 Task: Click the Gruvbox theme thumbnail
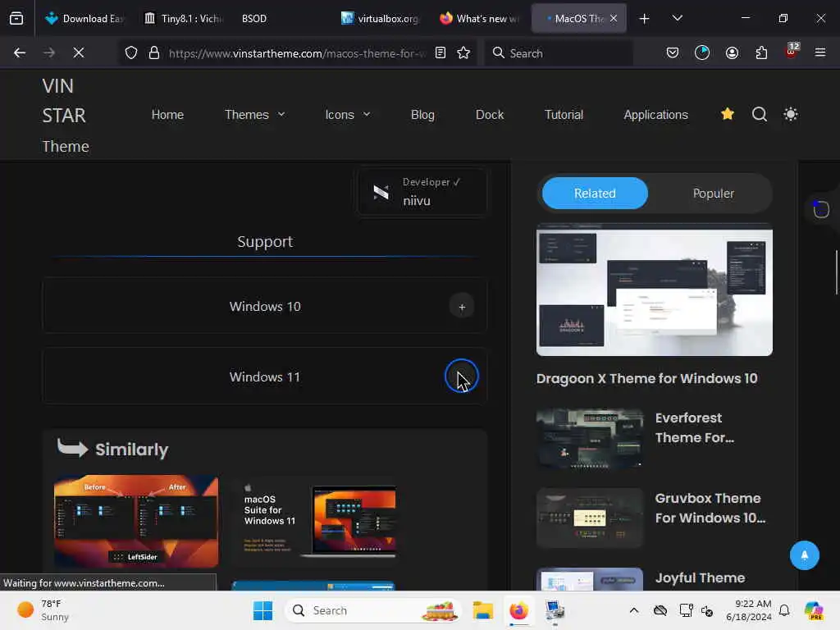tap(589, 518)
